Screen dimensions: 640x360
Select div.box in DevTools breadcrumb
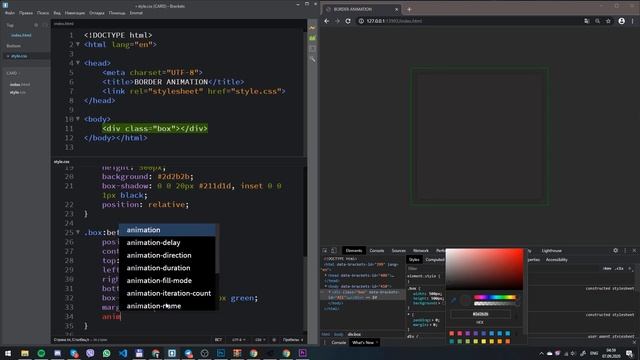pos(354,334)
